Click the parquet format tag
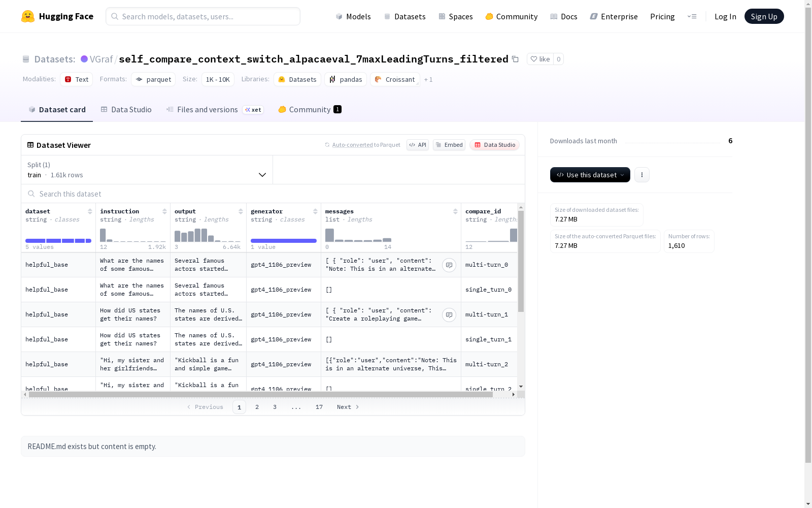The image size is (812, 508). click(153, 79)
